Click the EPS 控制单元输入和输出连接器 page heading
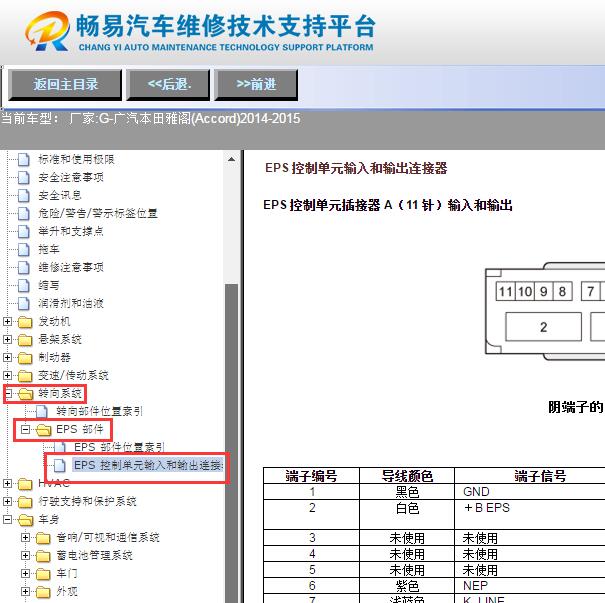This screenshot has width=605, height=603. [356, 168]
